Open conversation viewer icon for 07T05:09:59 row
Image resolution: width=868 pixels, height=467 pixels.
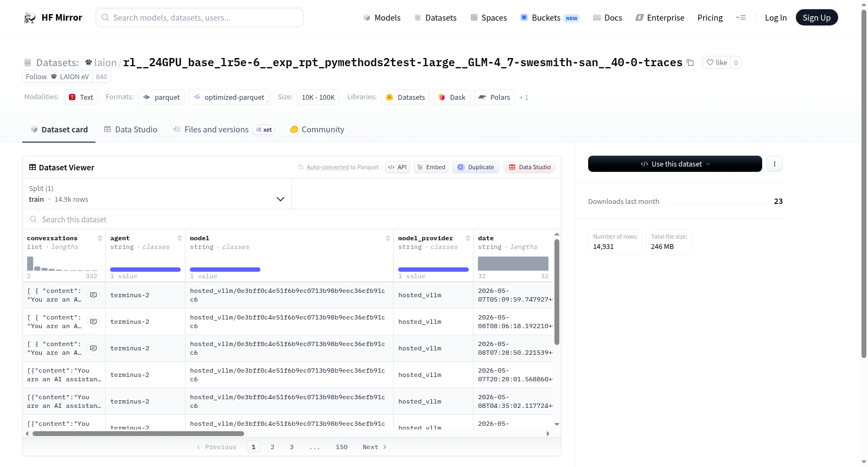tap(93, 295)
